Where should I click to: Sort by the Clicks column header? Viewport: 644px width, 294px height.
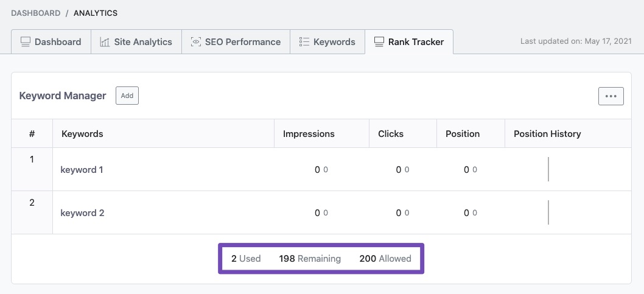tap(391, 134)
